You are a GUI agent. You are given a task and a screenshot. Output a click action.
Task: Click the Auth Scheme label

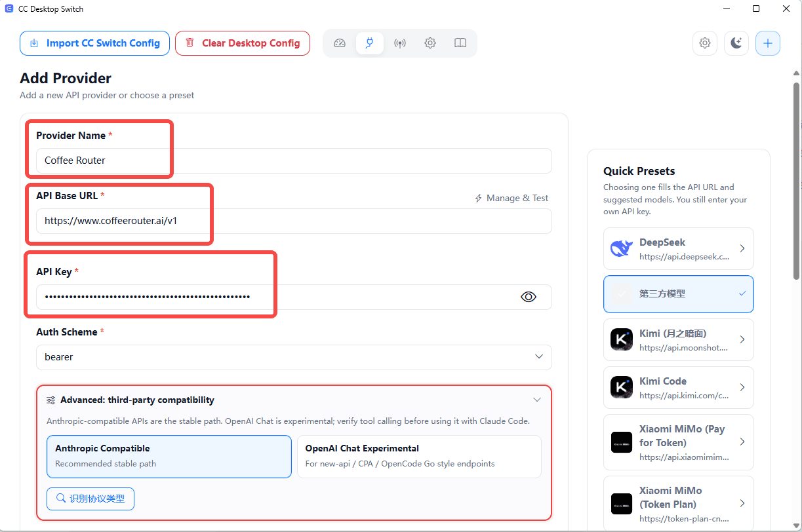(67, 332)
